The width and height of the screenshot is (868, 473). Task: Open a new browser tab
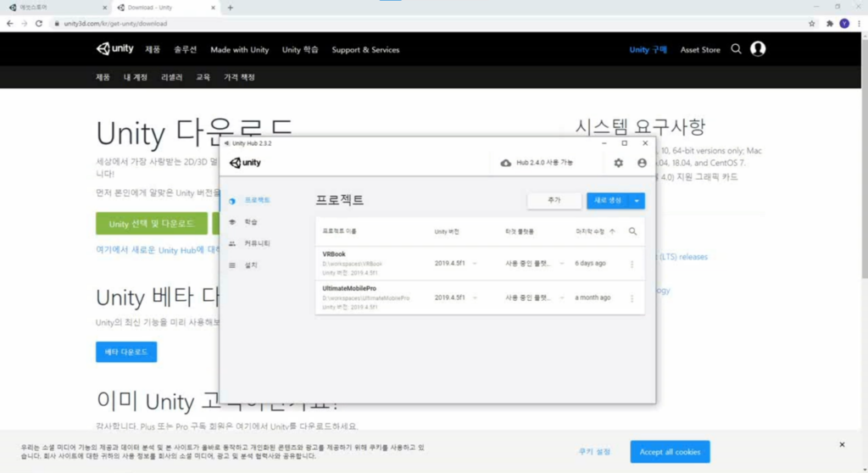pos(231,8)
